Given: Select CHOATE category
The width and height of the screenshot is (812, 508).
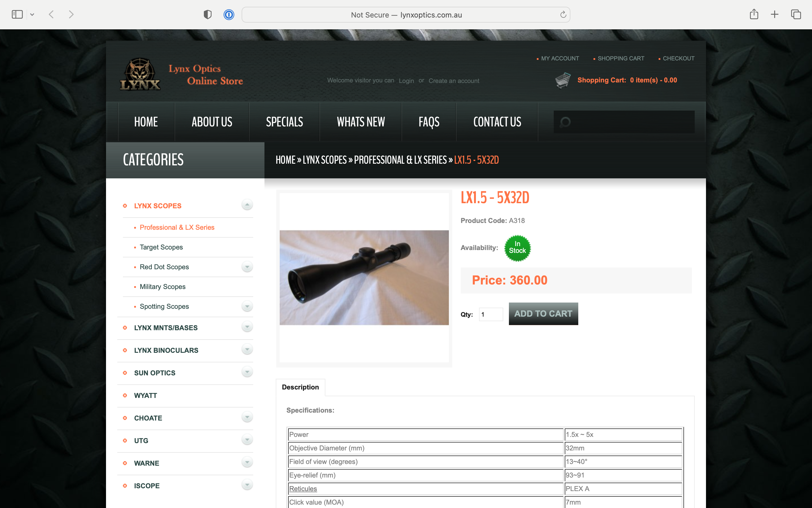Looking at the screenshot, I should pyautogui.click(x=148, y=418).
